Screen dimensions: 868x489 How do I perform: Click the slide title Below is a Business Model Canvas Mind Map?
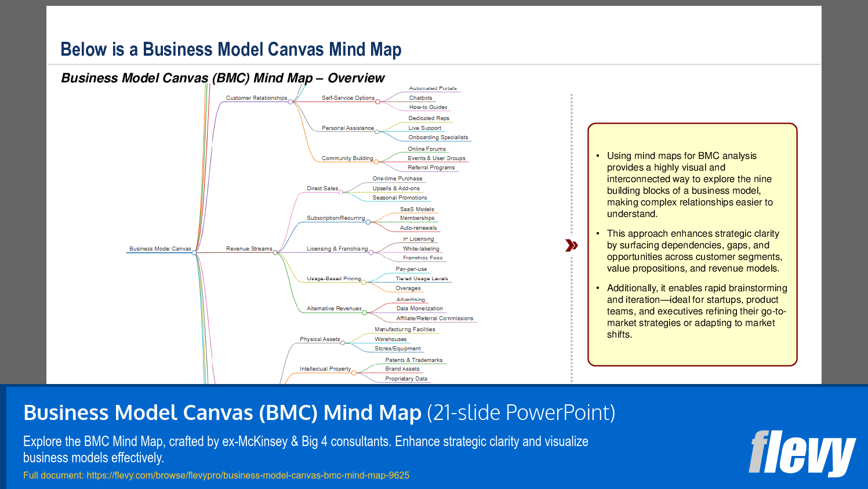click(x=231, y=49)
